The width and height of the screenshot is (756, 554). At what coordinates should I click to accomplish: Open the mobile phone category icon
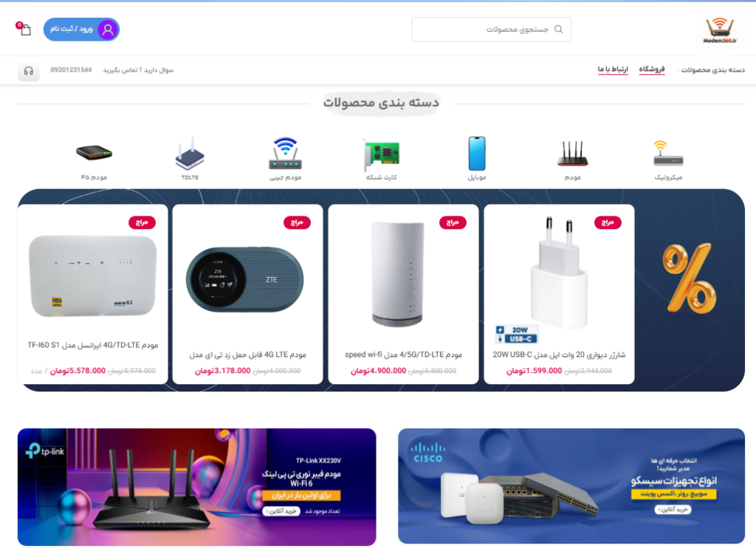pyautogui.click(x=477, y=154)
